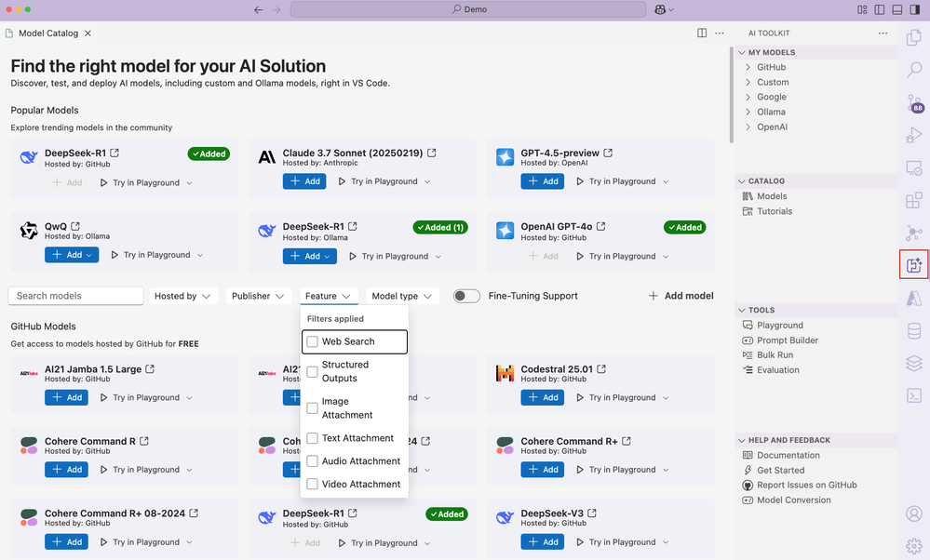Add the Codestral 25.01 model

542,397
